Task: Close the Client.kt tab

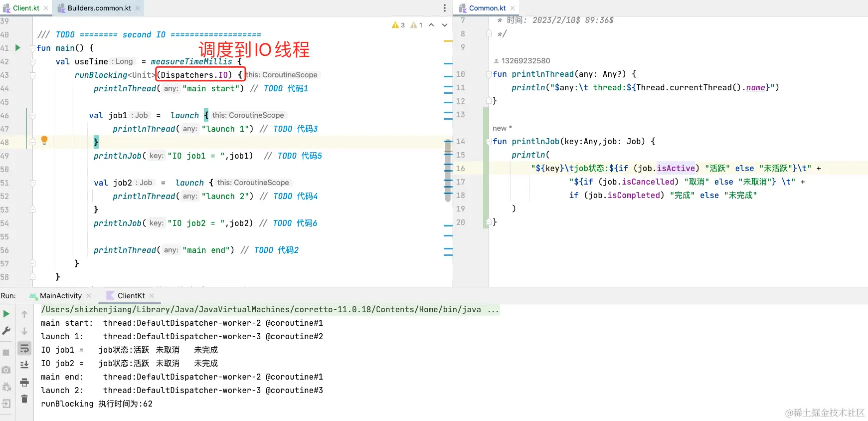Action: (46, 8)
